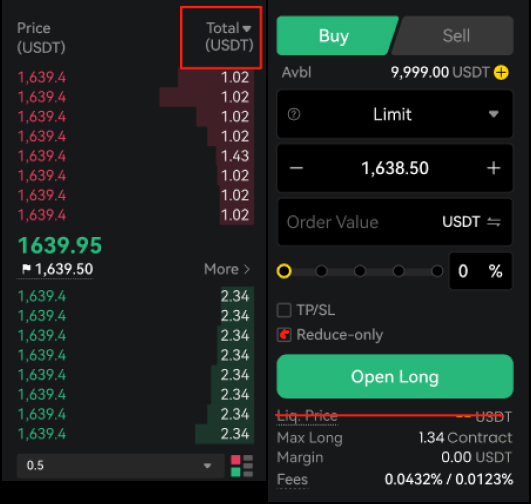This screenshot has width=531, height=504.
Task: Enable the TP/SL checkbox
Action: pos(284,310)
